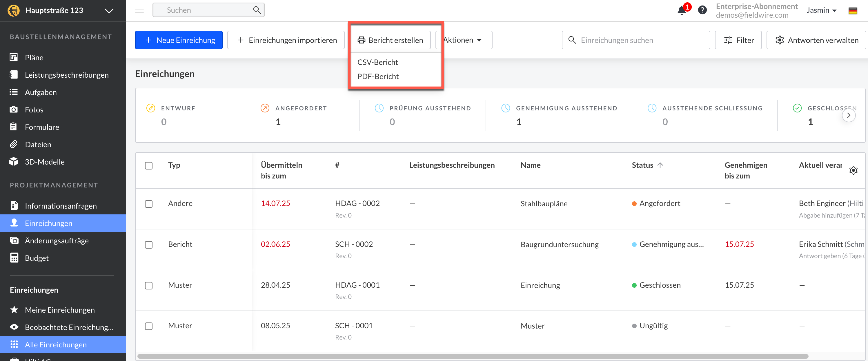Click Enterprise-Abonnement account text
This screenshot has height=361, width=868.
point(756,6)
